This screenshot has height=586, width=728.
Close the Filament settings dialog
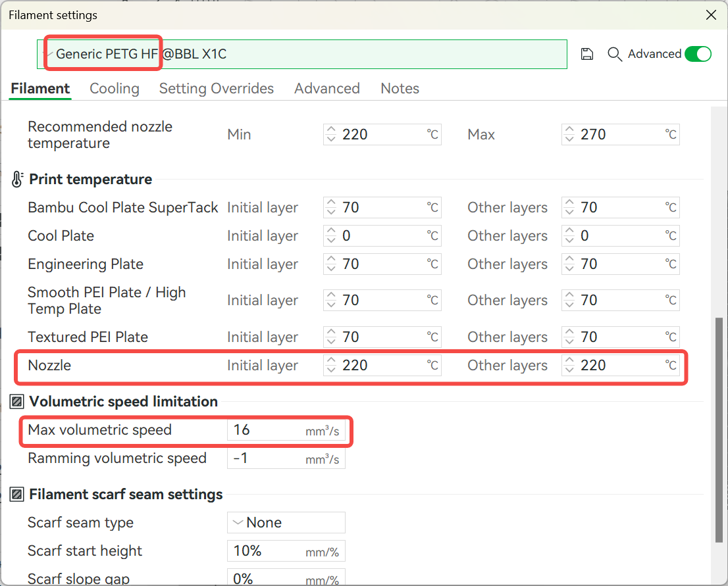tap(711, 15)
